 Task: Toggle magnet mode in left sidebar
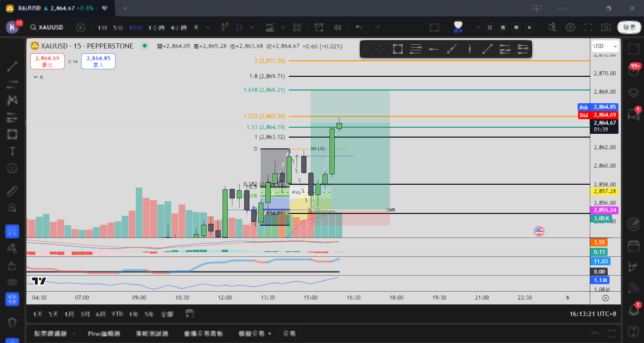[x=12, y=231]
